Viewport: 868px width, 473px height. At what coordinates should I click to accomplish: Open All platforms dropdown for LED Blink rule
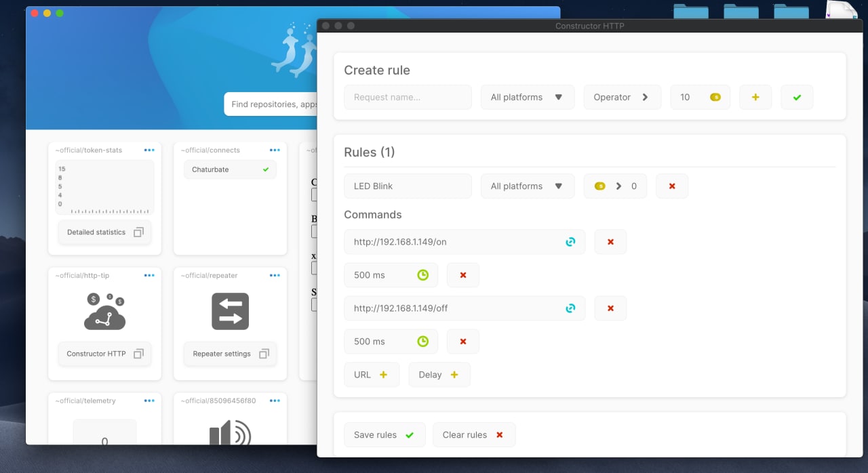[527, 186]
